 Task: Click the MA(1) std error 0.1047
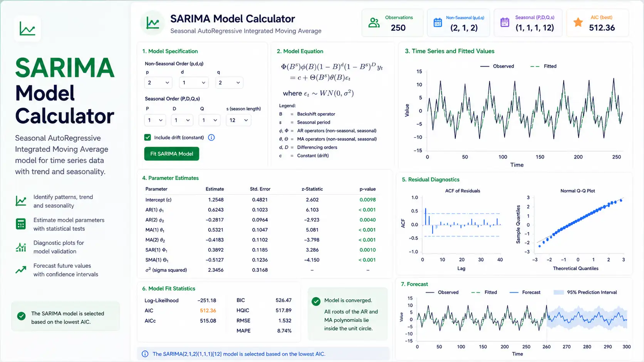[x=260, y=230]
